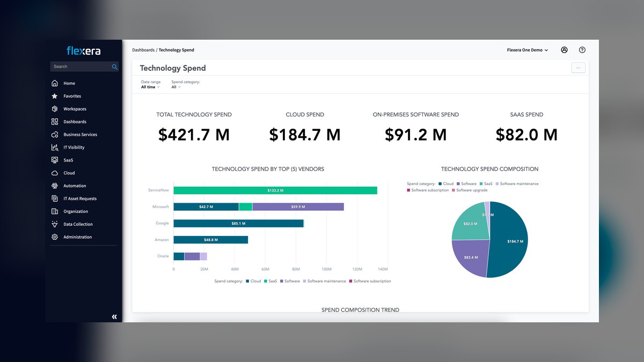Viewport: 644px width, 362px height.
Task: Click the Microsoft $59.9 M software bar segment
Action: (x=298, y=206)
